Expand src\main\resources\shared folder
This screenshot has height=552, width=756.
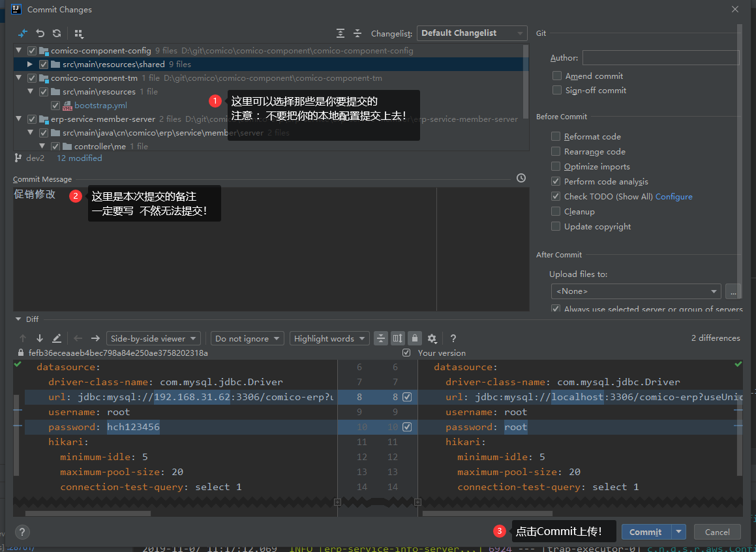(30, 64)
